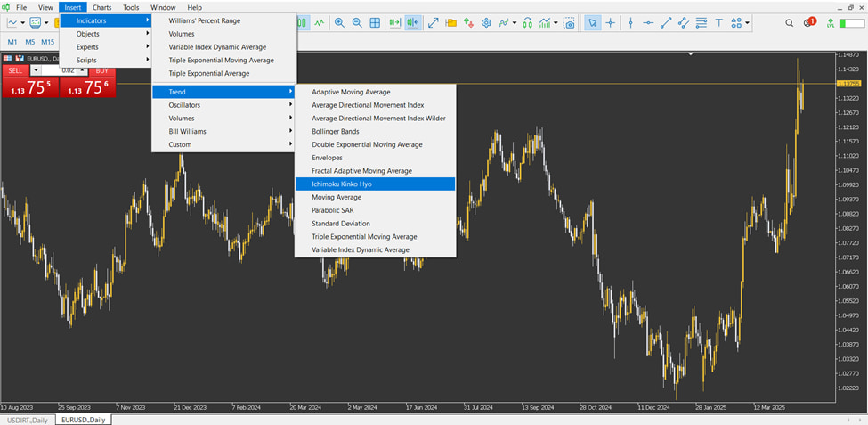
Task: Choose Parabolic SAR indicator
Action: pyautogui.click(x=376, y=210)
